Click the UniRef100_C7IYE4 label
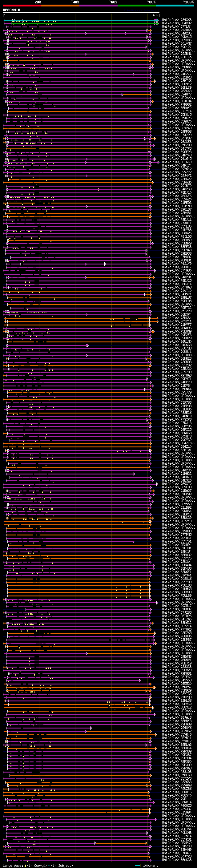This screenshot has width=197, height=868. (177, 111)
